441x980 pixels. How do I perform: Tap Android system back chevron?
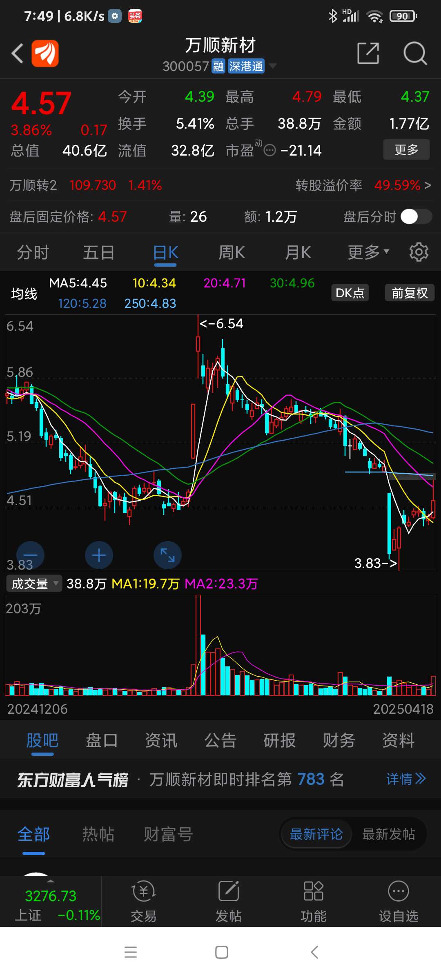coord(314,952)
